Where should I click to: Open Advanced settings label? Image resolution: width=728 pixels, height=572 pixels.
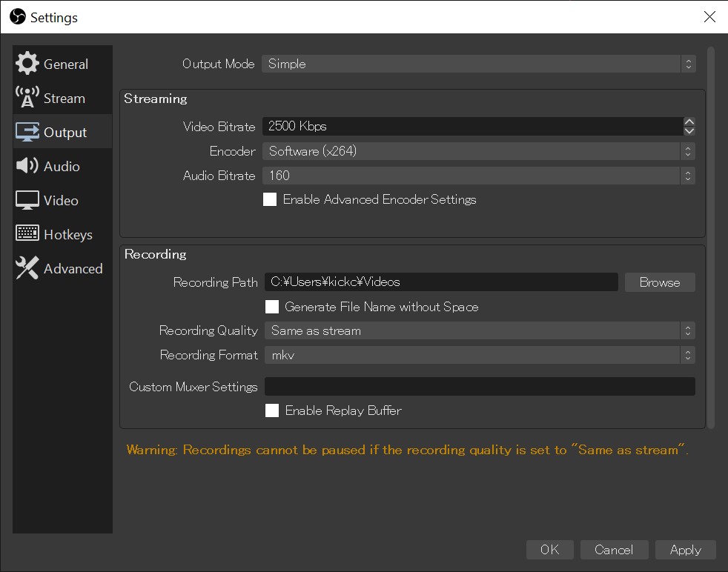[73, 269]
